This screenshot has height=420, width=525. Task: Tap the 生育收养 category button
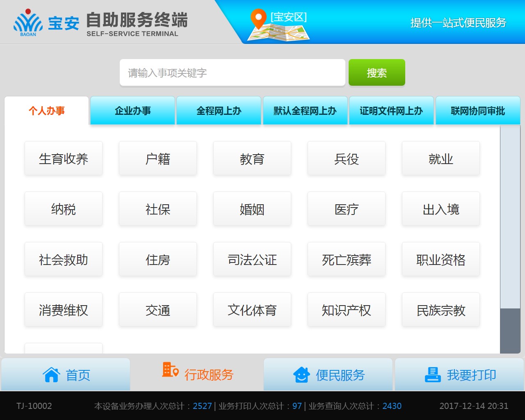64,159
